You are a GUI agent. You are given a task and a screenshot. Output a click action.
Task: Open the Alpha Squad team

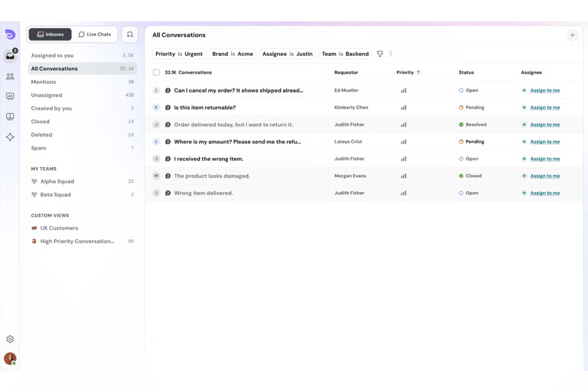pyautogui.click(x=82, y=182)
